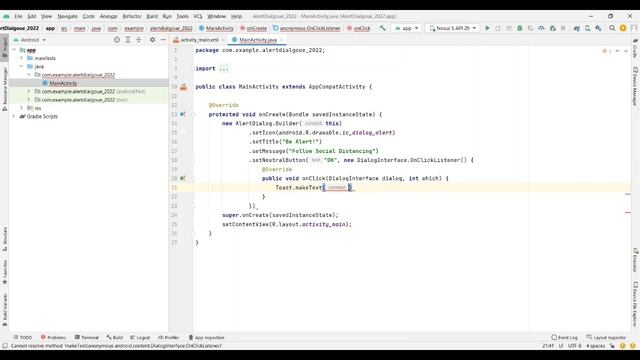Open the Gradle side tool window
The height and width of the screenshot is (360, 640).
635,49
